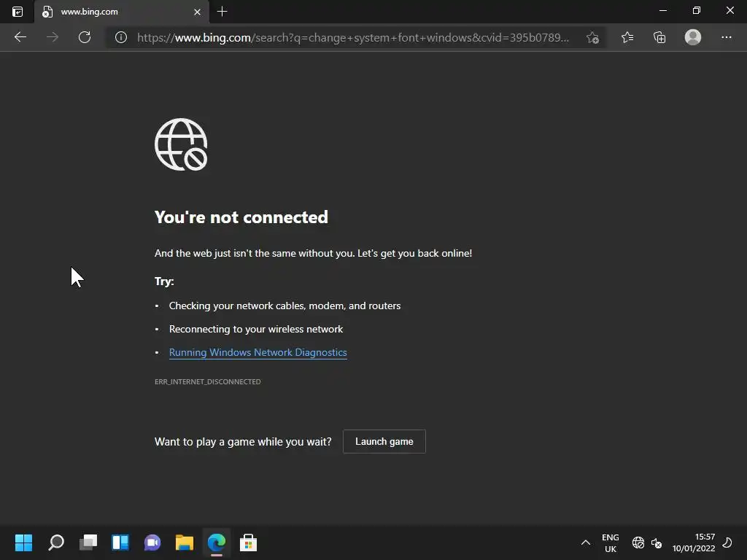This screenshot has width=747, height=560.
Task: Click 'Reconnecting to your wireless network' text
Action: pyautogui.click(x=256, y=329)
